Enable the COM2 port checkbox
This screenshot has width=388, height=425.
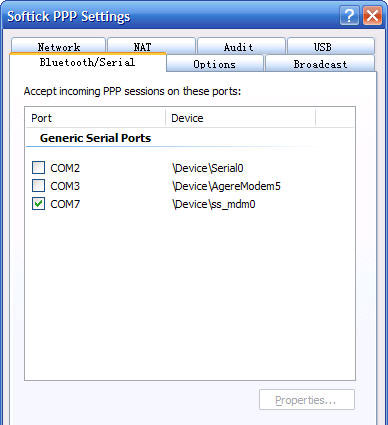click(38, 168)
